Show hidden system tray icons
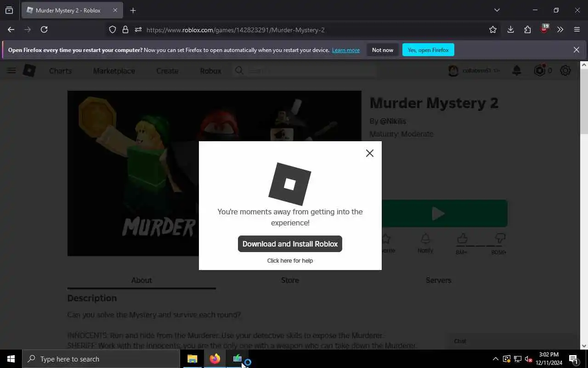The image size is (588, 368). (x=495, y=359)
